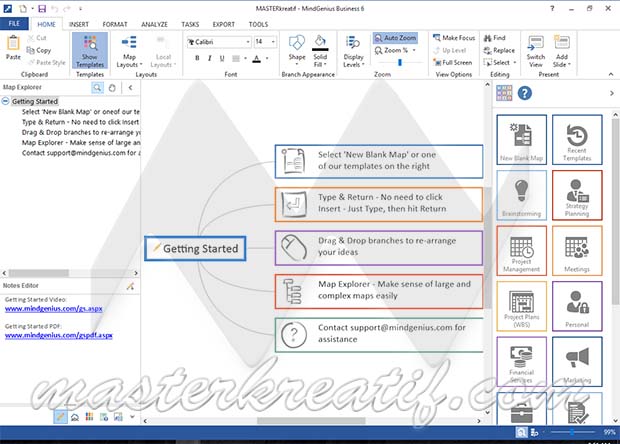Collapse the Map Explorer pane arrow

(130, 87)
